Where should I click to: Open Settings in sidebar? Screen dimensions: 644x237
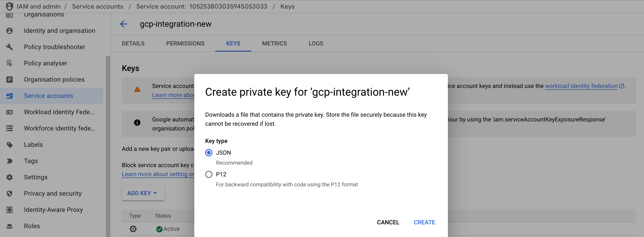(x=51, y=177)
